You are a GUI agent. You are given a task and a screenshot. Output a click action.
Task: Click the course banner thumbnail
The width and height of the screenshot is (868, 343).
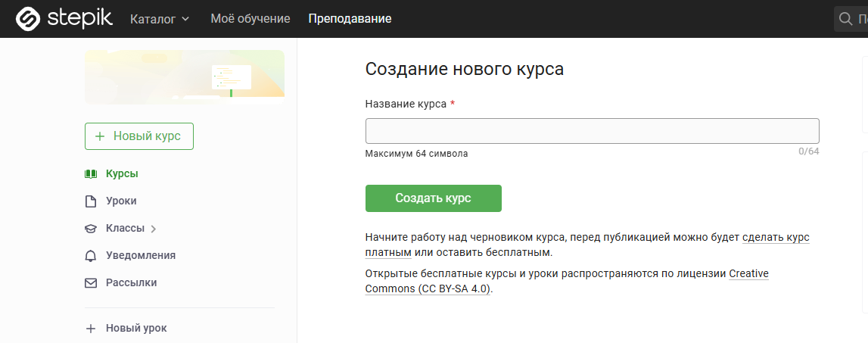(x=185, y=76)
